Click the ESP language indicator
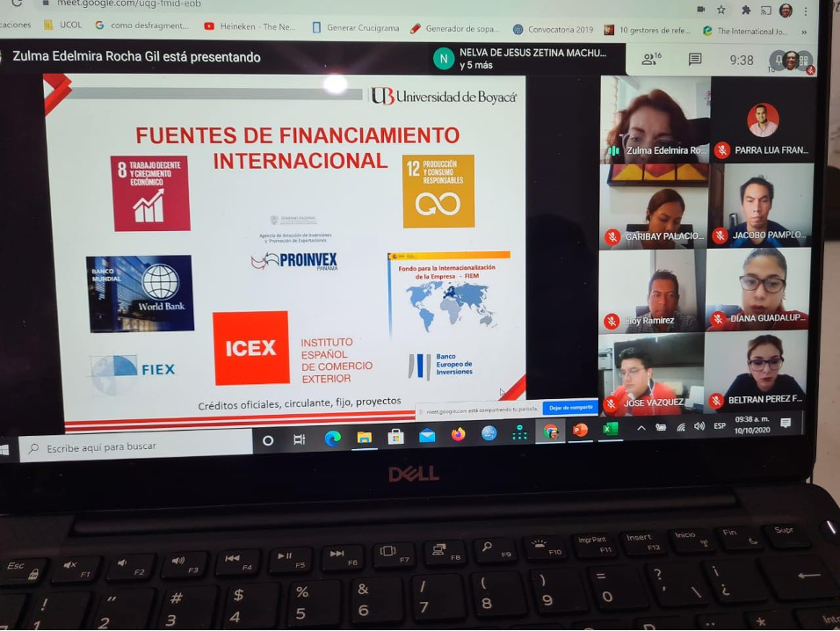This screenshot has width=840, height=631. click(720, 426)
